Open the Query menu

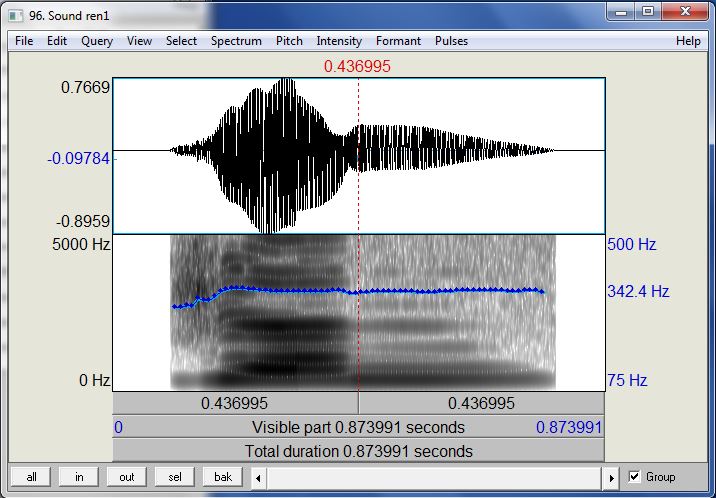97,41
